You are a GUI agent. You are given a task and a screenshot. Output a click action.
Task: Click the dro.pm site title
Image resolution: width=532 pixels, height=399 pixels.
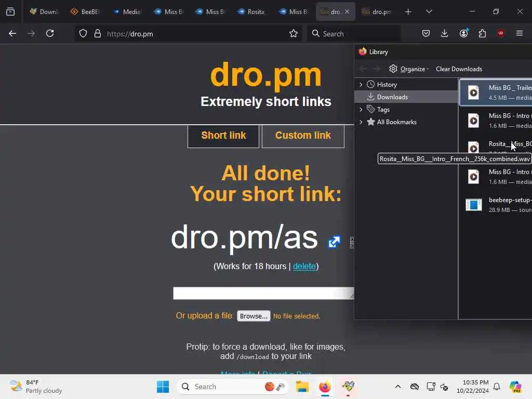pos(265,75)
